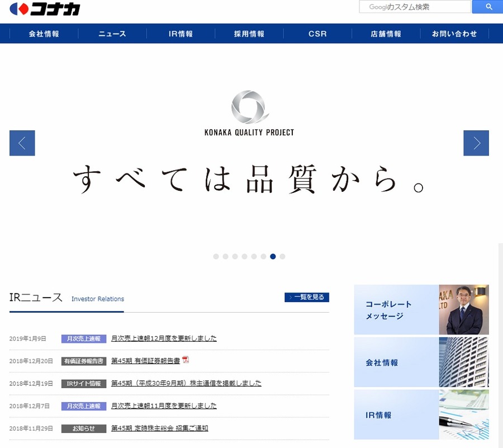Click the 有価証券報告書 category tag
The height and width of the screenshot is (448, 503).
(84, 361)
